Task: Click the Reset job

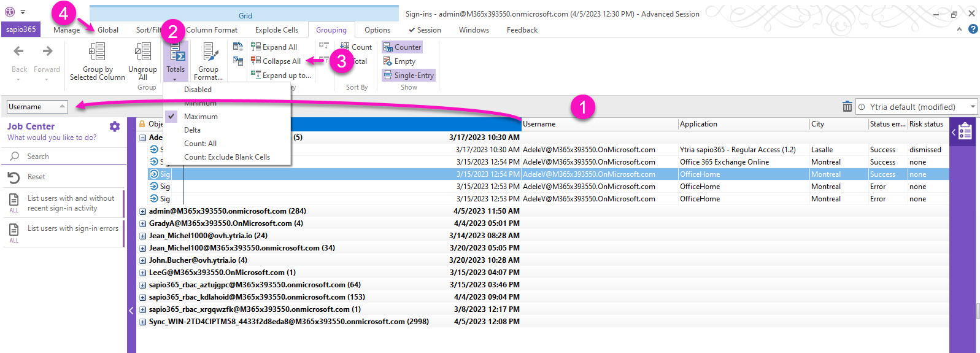Action: 64,177
